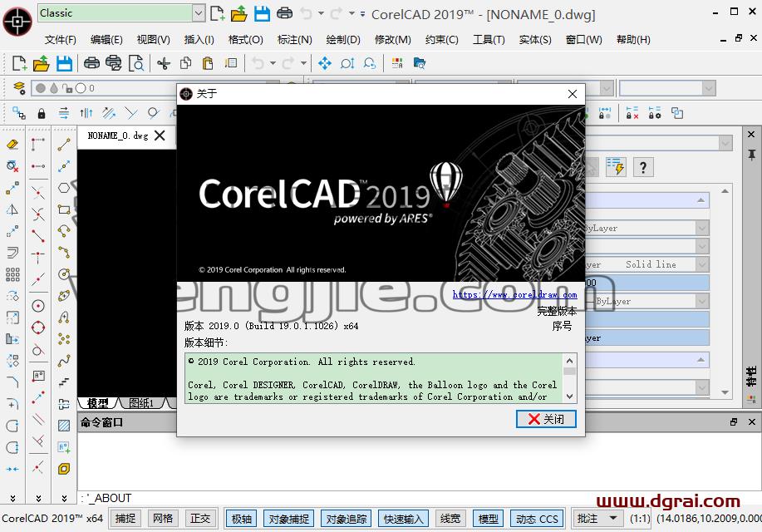Screen dimensions: 762x532
Task: Open the 修改(M) menu
Action: [393, 40]
